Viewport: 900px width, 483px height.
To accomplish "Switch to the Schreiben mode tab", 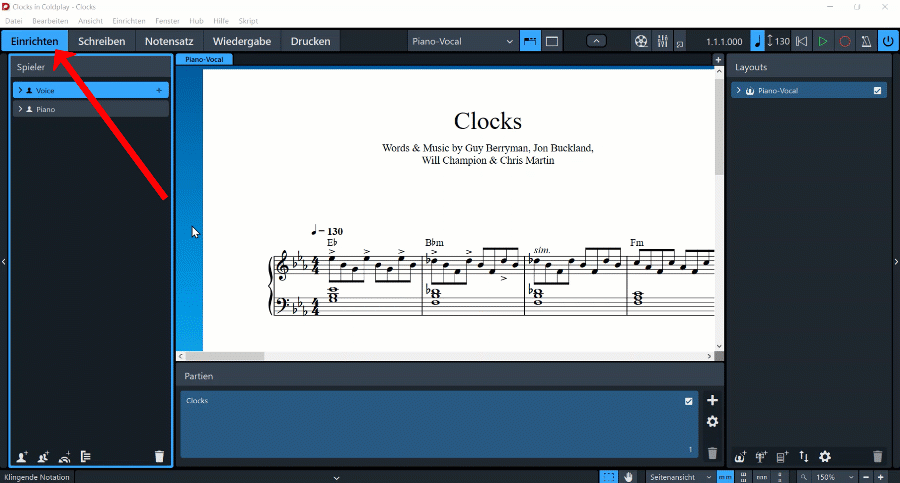I will click(102, 41).
